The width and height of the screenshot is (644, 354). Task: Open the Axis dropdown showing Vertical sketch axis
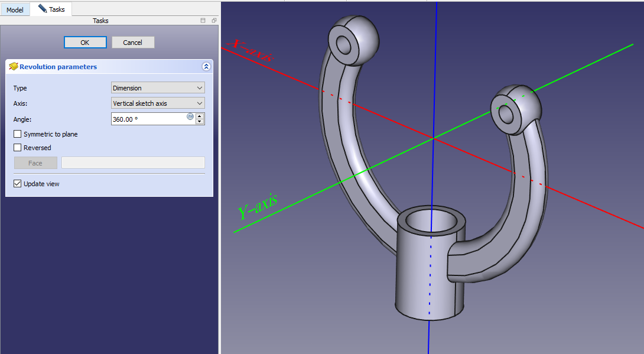coord(158,103)
